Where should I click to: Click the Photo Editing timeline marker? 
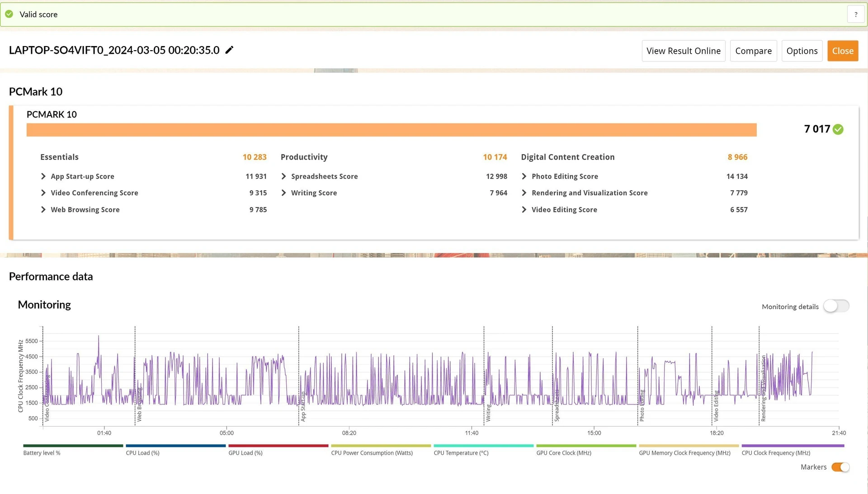point(642,405)
